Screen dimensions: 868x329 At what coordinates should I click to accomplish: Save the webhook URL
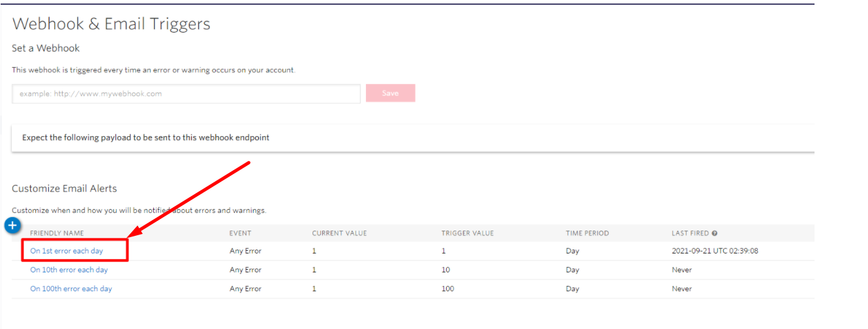(x=390, y=93)
